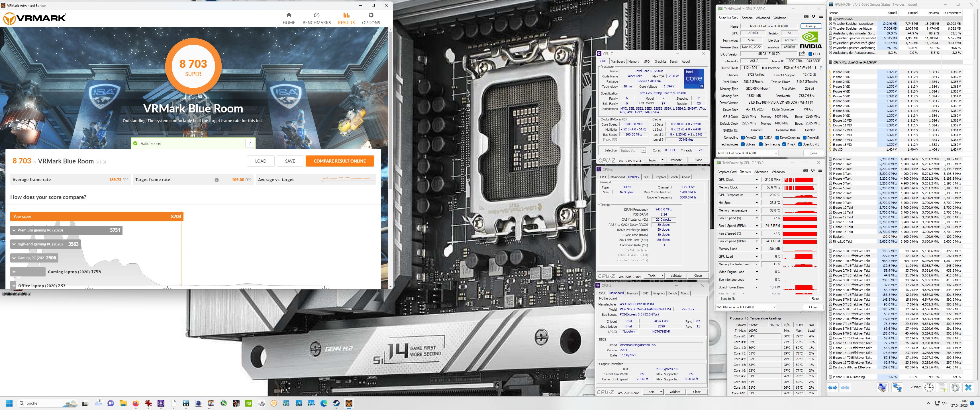This screenshot has width=980, height=410.
Task: Open Advanced tab in top GPU-Z window
Action: (763, 18)
